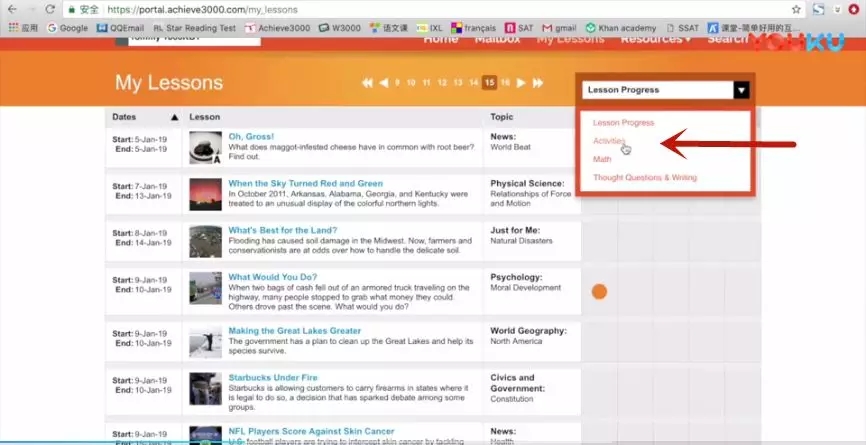Choose Activities from the dropdown list
This screenshot has height=445, width=866.
[x=609, y=141]
